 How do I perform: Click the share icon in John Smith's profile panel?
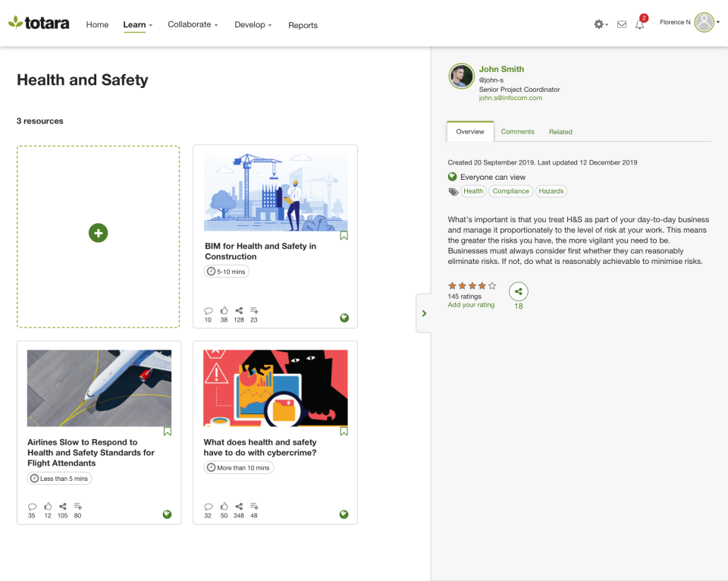pos(518,290)
